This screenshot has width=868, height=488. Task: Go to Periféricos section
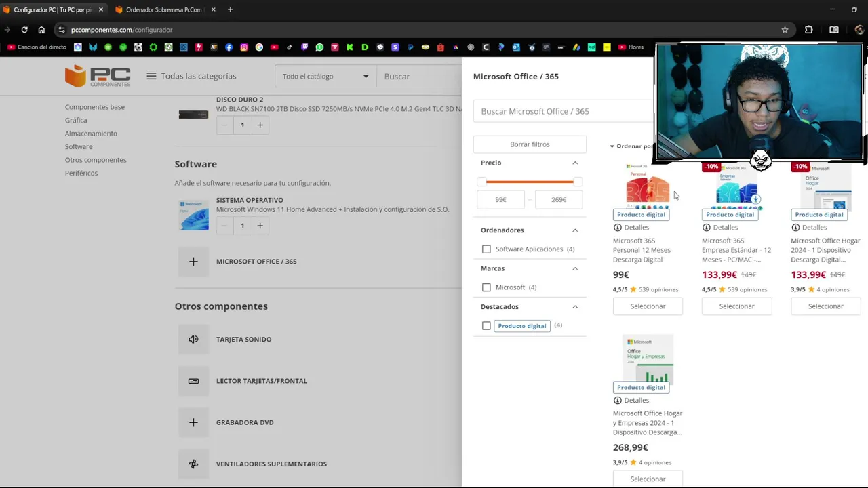[81, 173]
